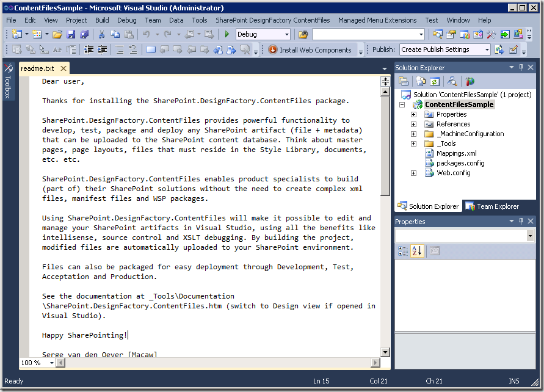Click the find combo box in toolbar
This screenshot has height=392, width=544.
pyautogui.click(x=368, y=34)
